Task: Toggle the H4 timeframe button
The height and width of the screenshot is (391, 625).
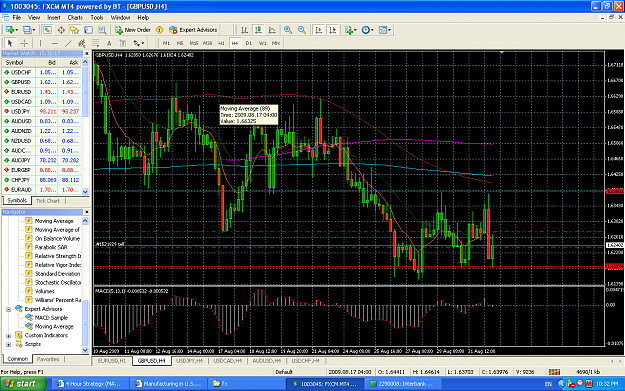Action: pos(235,43)
